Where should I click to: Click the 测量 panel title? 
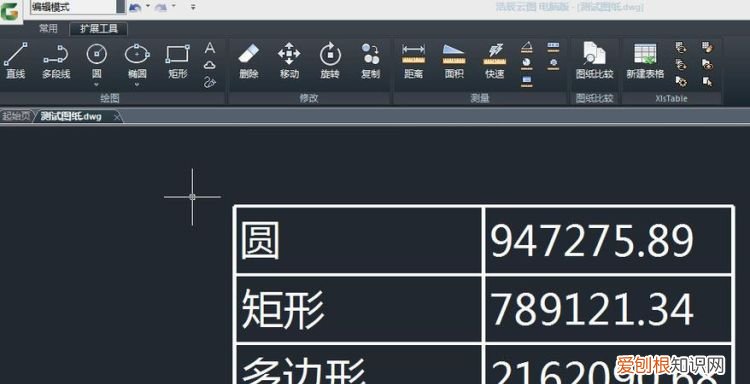480,99
